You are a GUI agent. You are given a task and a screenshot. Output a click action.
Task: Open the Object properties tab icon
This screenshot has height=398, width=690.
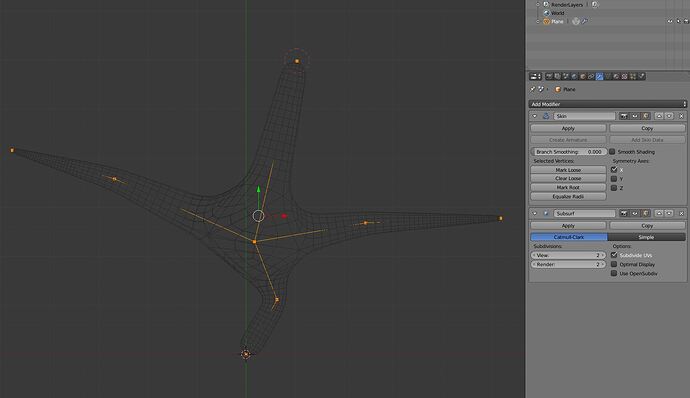[x=583, y=76]
